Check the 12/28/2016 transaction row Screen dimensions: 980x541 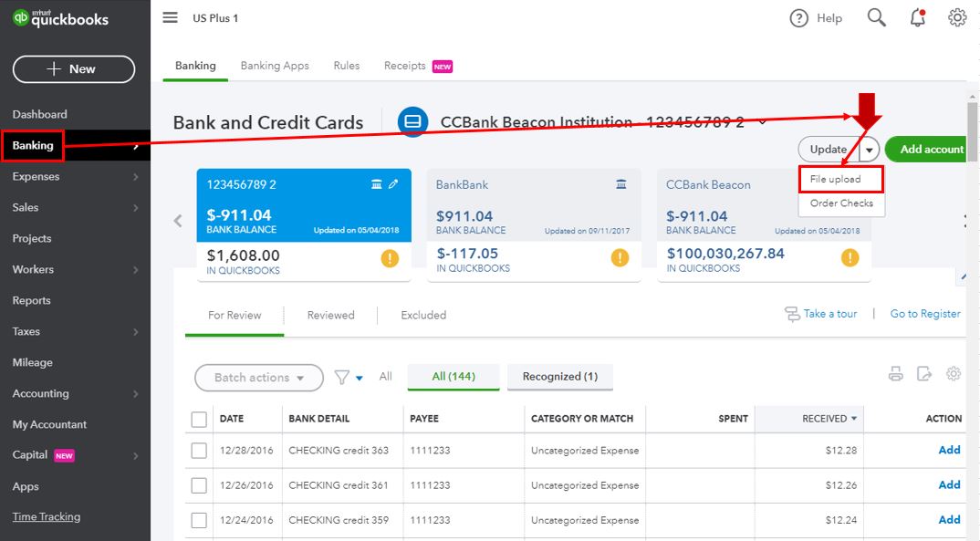[x=199, y=451]
